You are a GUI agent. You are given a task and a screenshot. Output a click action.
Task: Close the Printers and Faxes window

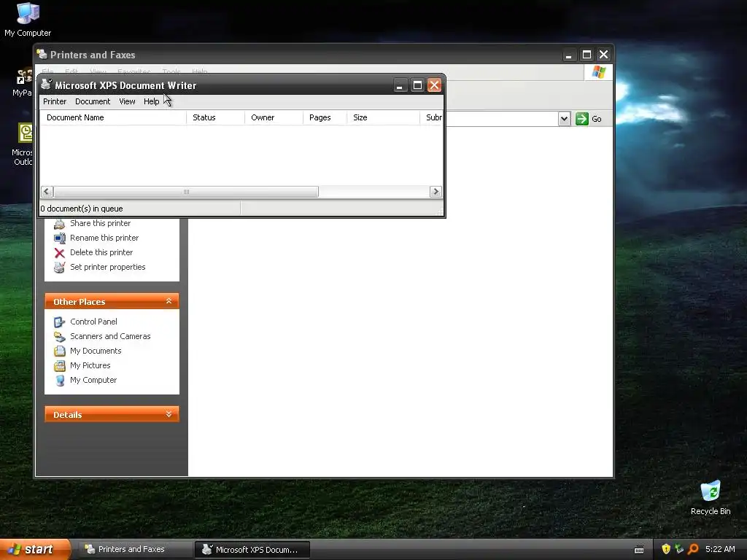point(603,55)
